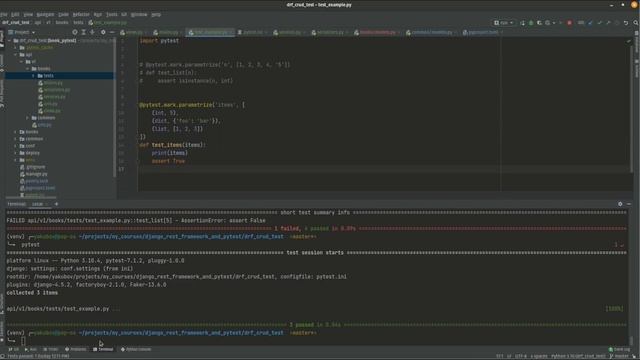The width and height of the screenshot is (640, 360).
Task: Collapse the books folder under v1
Action: point(28,69)
